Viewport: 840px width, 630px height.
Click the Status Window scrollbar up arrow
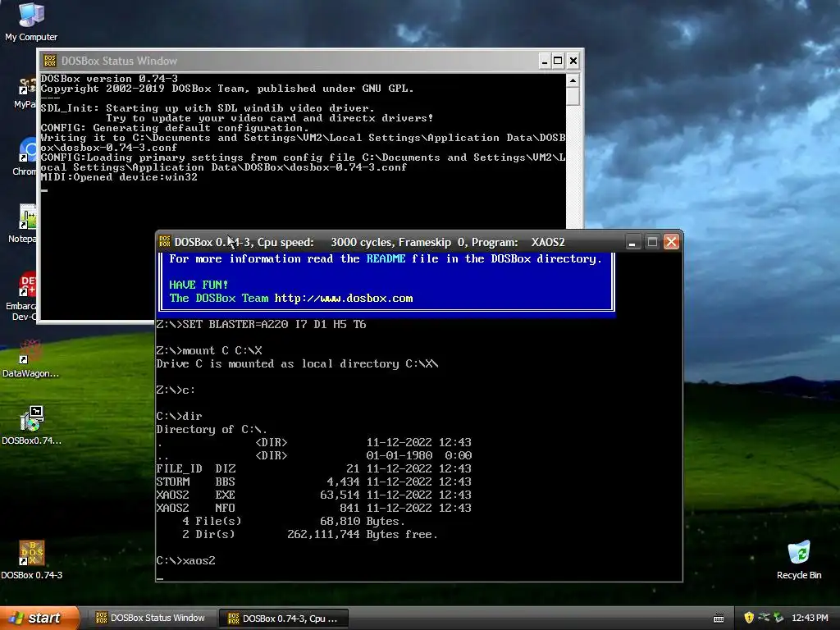pos(573,81)
